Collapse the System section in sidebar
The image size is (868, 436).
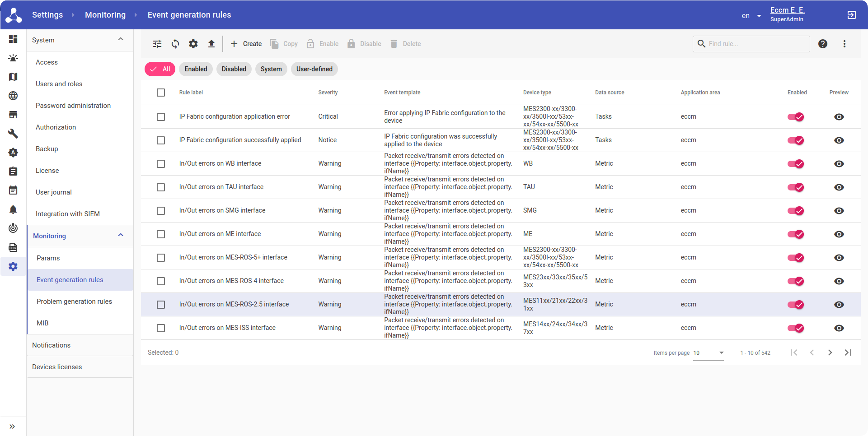(x=121, y=40)
